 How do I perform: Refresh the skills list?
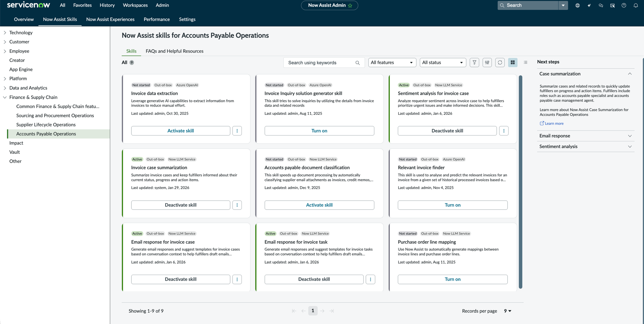[500, 63]
